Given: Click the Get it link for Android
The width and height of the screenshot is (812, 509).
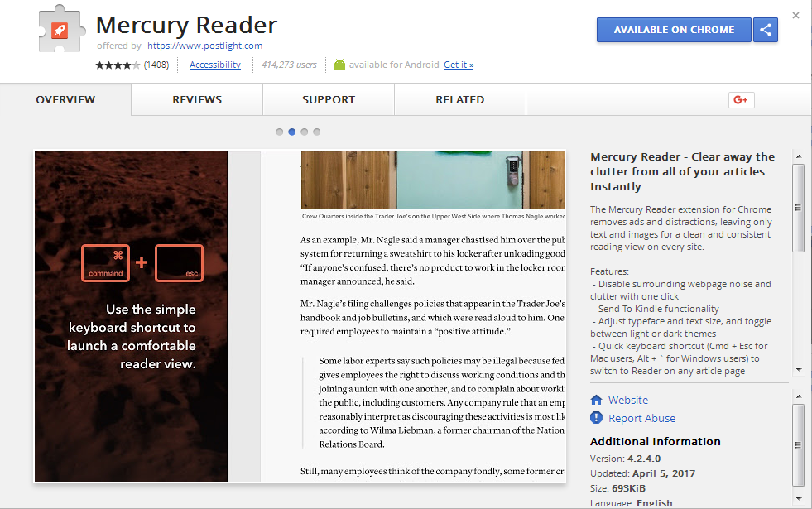Looking at the screenshot, I should (x=459, y=65).
